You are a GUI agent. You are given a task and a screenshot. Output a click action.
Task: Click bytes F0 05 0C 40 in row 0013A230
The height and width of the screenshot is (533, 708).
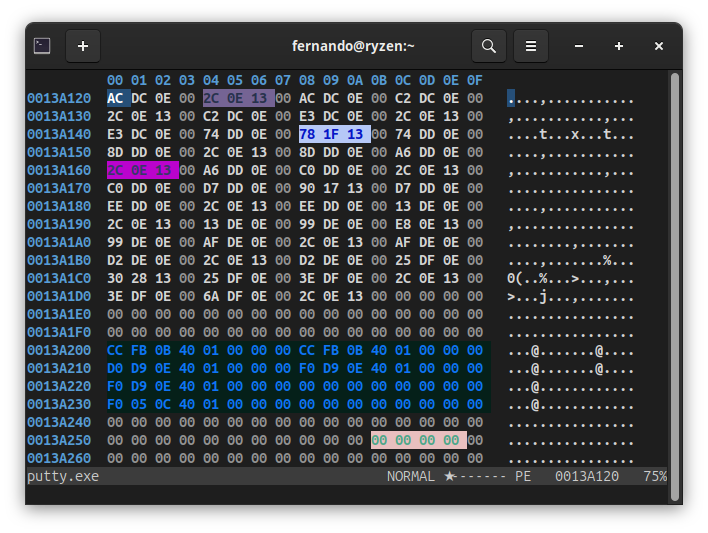coord(151,404)
